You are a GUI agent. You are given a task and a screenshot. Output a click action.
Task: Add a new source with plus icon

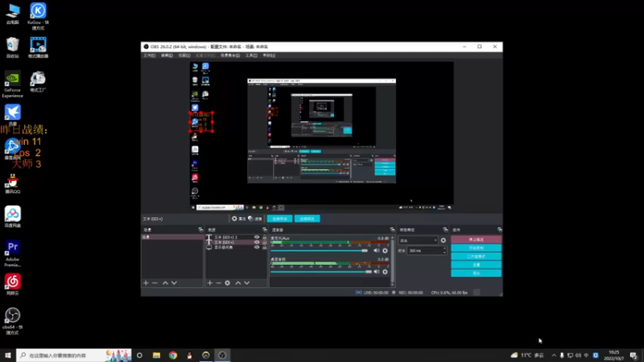(210, 283)
